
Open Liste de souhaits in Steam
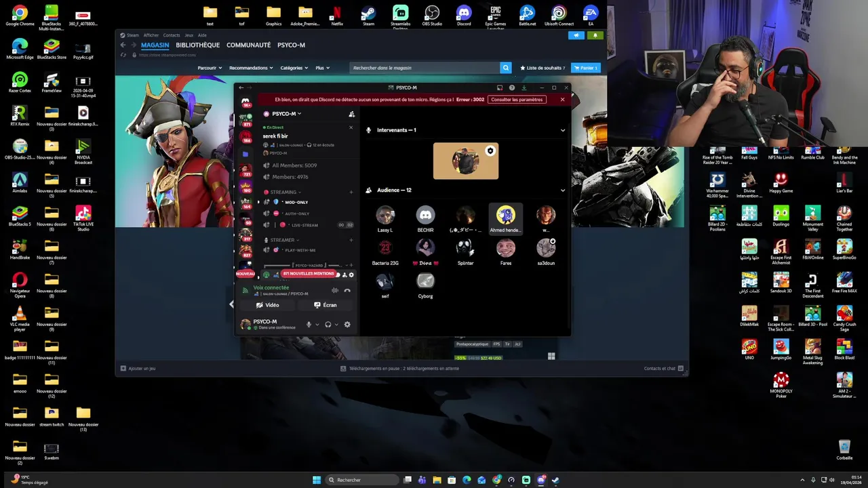(x=542, y=68)
